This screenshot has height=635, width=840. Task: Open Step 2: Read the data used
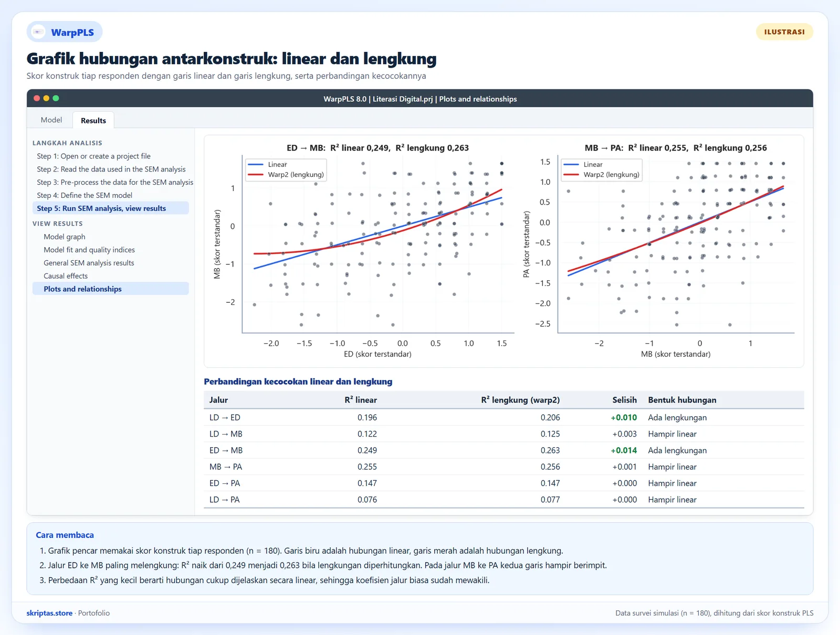[x=111, y=169]
